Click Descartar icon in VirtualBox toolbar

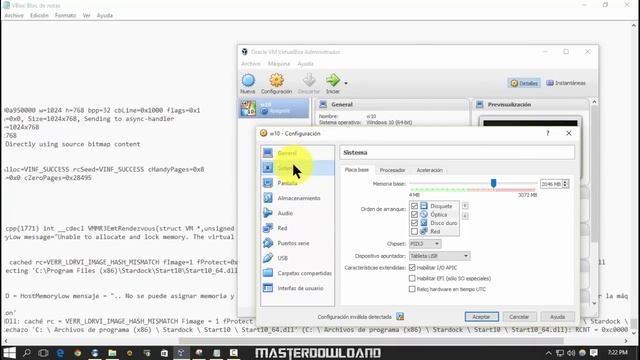tap(309, 83)
